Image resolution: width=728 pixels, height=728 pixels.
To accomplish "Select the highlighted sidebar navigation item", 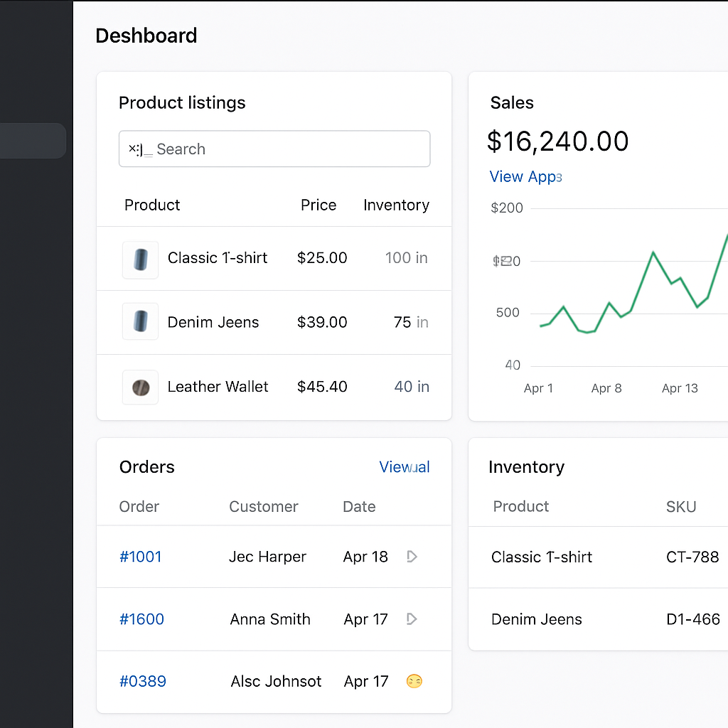I will (x=33, y=141).
